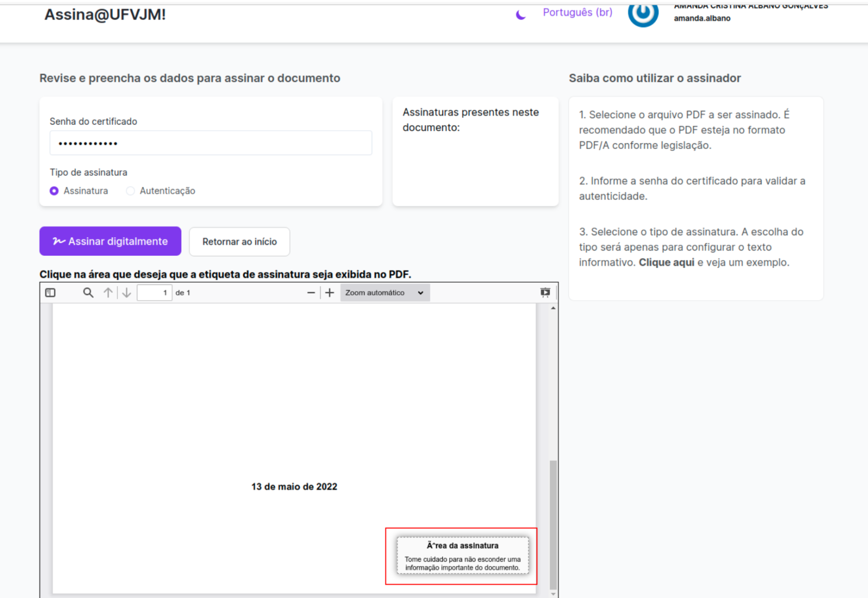The image size is (868, 598).
Task: Open the PDF search magnifier icon
Action: click(x=88, y=293)
